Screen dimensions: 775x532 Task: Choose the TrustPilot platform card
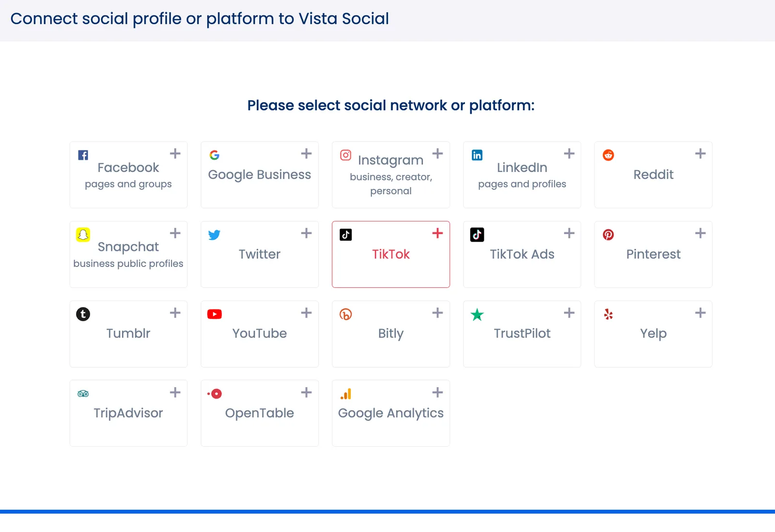[x=522, y=334]
